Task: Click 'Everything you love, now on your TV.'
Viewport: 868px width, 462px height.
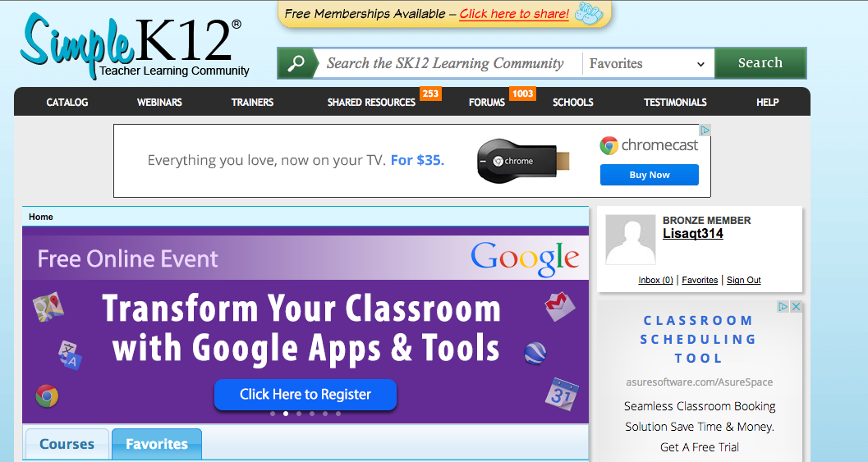Action: 266,161
